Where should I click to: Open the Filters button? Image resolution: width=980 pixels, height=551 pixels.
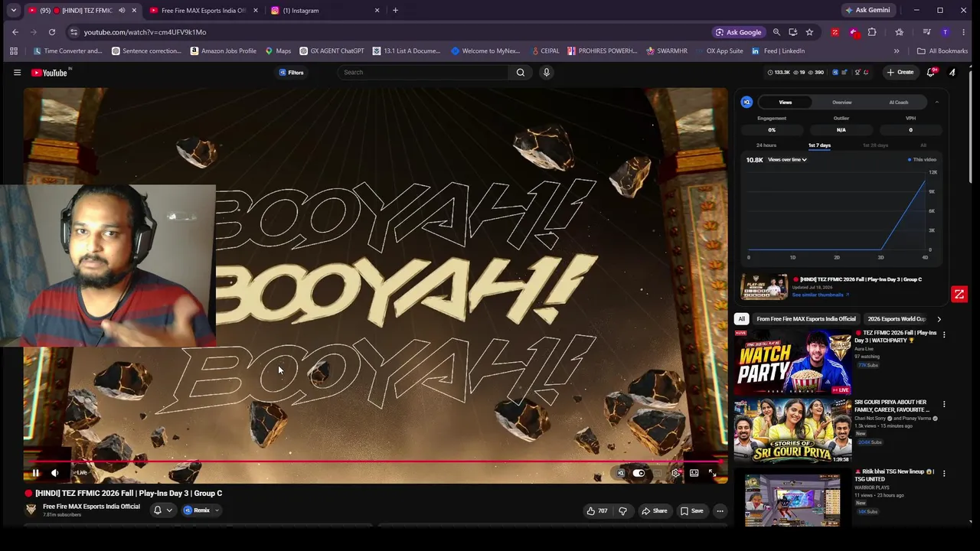[x=291, y=72]
